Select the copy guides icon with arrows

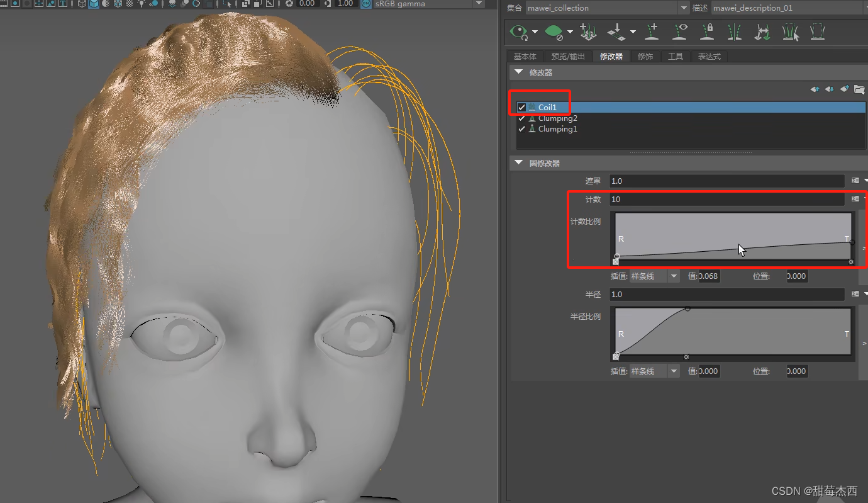(763, 31)
